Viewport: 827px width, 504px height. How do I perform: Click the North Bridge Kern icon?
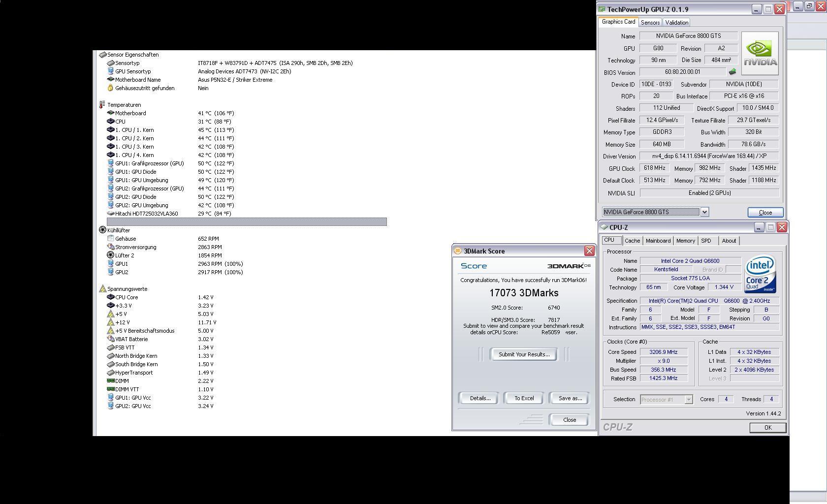click(110, 356)
